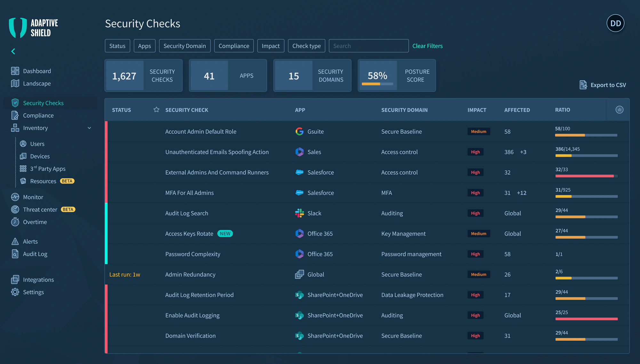Open the Compliance filter dropdown
The height and width of the screenshot is (364, 640).
(234, 46)
